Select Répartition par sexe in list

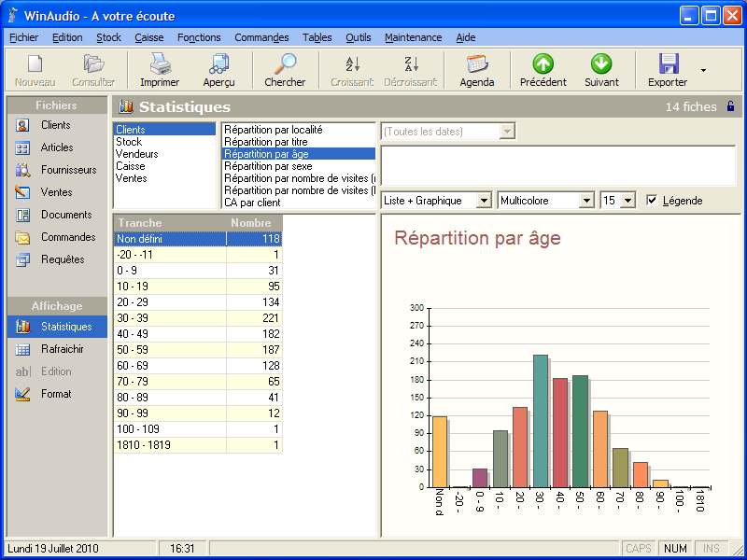click(x=268, y=166)
